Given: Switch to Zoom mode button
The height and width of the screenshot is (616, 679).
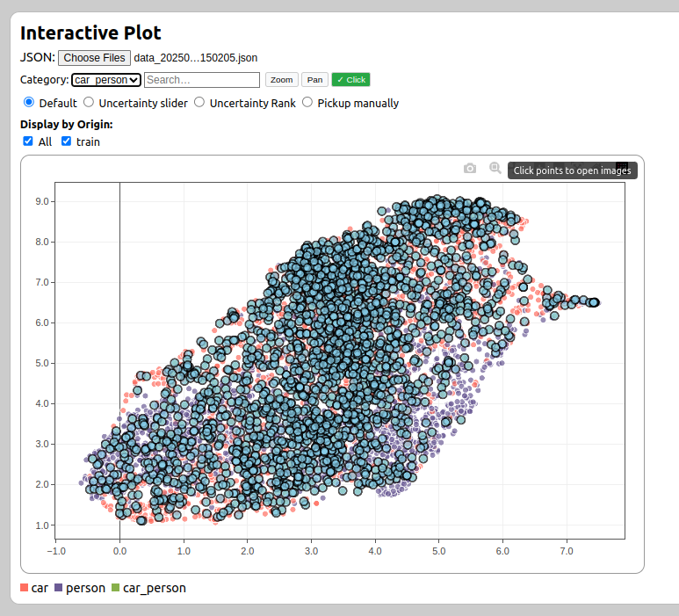Looking at the screenshot, I should coord(282,80).
